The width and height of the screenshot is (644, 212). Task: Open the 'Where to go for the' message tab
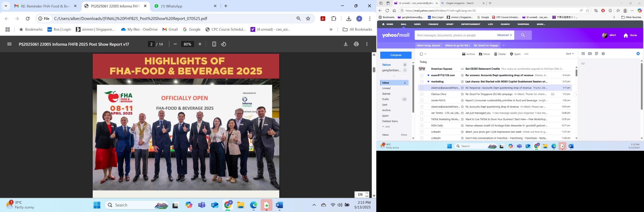pyautogui.click(x=457, y=45)
